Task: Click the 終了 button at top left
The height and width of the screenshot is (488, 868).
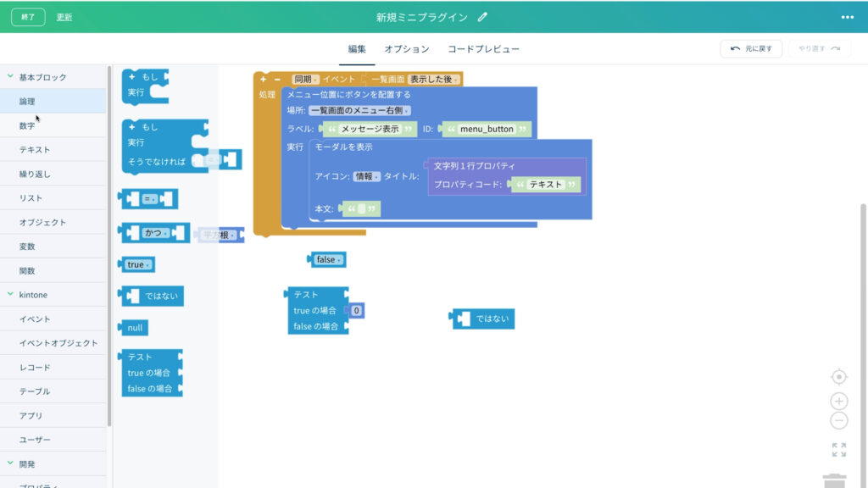Action: pyautogui.click(x=26, y=14)
